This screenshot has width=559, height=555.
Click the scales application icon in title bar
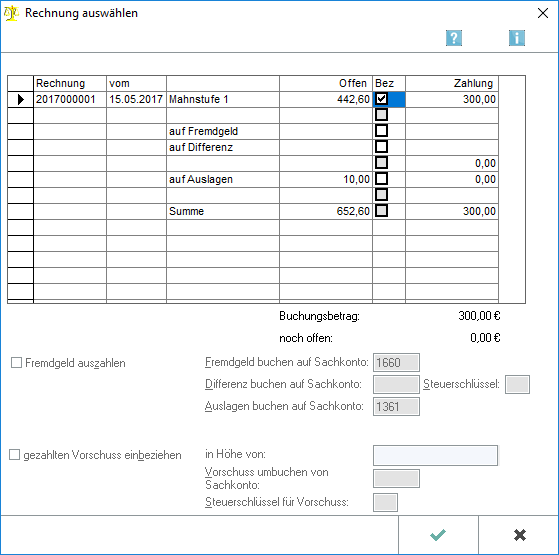11,13
